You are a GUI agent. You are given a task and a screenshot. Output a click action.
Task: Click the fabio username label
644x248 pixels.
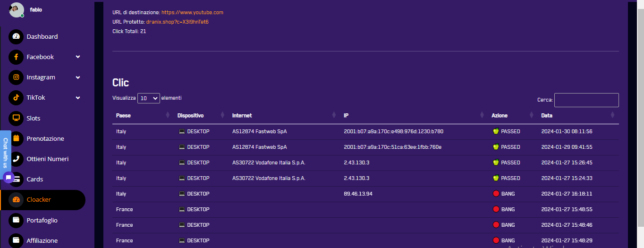click(x=36, y=9)
